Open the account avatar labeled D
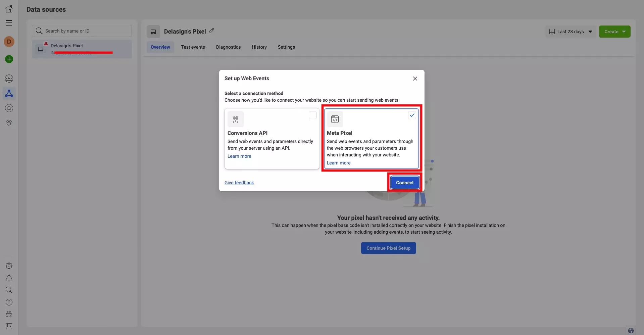 click(x=9, y=42)
